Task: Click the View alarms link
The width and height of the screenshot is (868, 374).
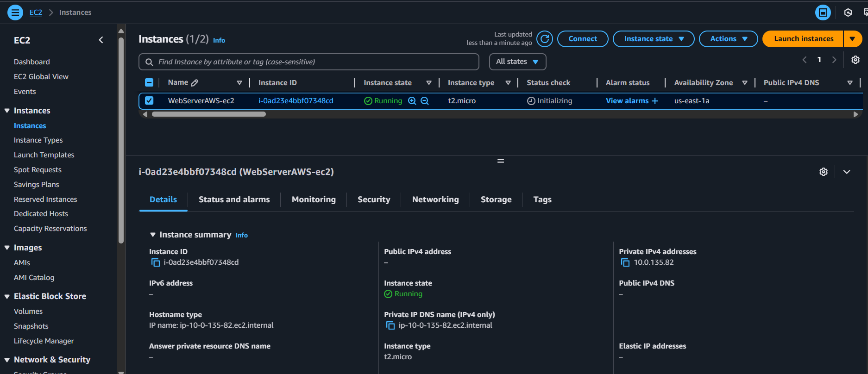Action: tap(627, 101)
